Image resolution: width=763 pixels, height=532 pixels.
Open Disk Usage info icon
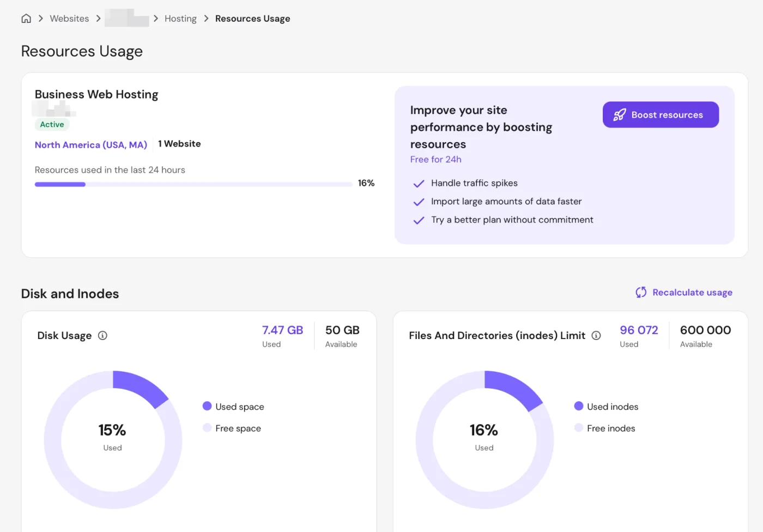tap(102, 335)
